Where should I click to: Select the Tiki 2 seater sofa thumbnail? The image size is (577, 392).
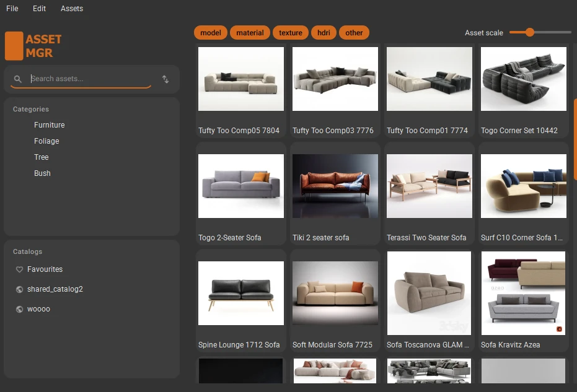[335, 186]
